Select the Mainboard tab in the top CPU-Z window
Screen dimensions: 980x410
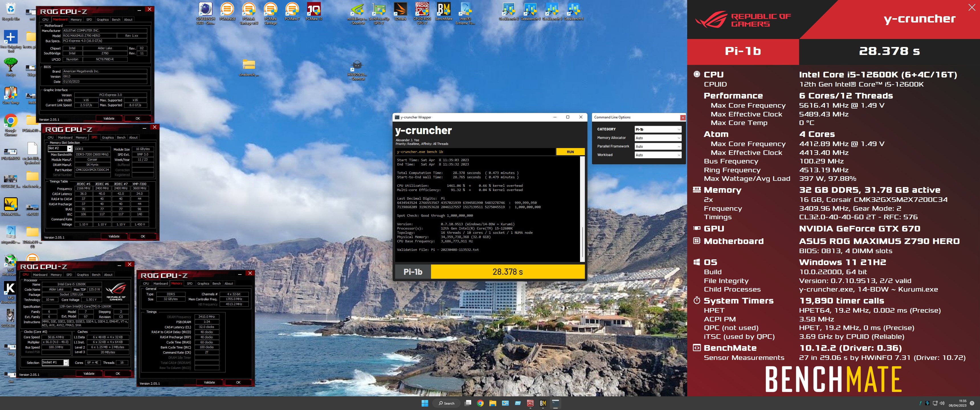pyautogui.click(x=60, y=20)
